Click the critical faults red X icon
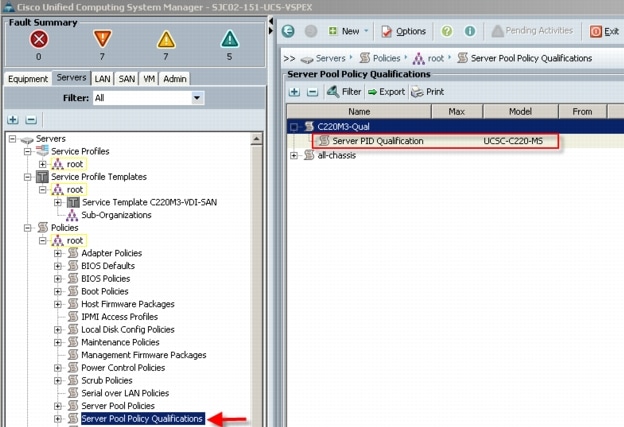624x427 pixels. click(x=39, y=39)
